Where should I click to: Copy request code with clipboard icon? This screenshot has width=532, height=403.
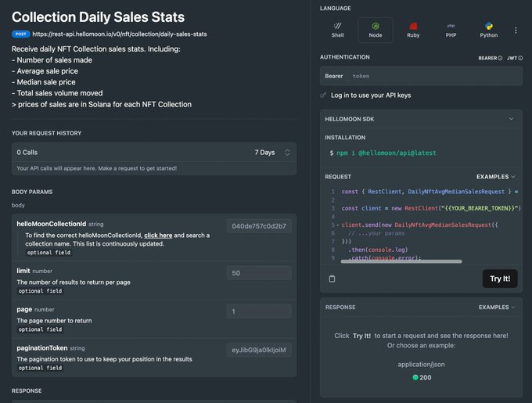pyautogui.click(x=332, y=279)
